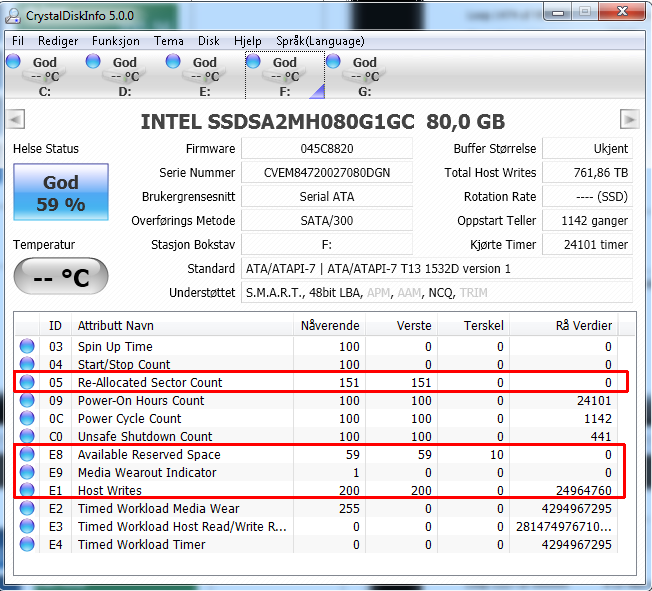Click the Oppstart Teller value 1142 ganger
Image resolution: width=652 pixels, height=591 pixels.
tap(588, 220)
